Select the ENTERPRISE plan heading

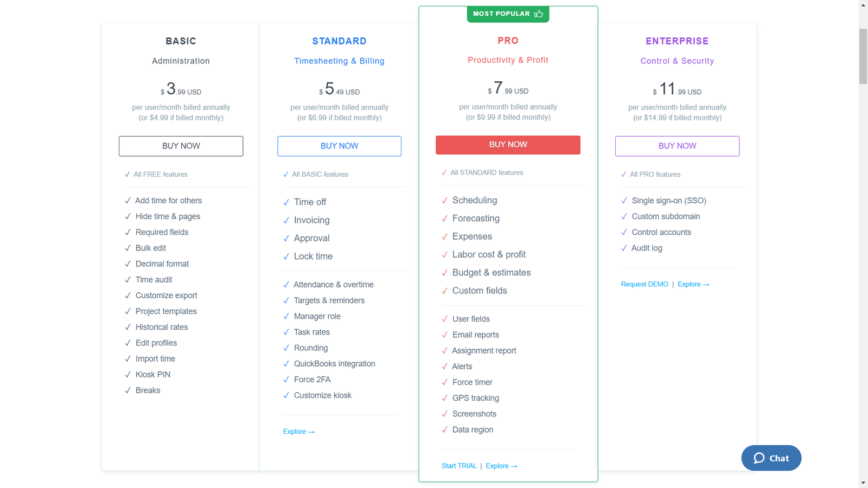click(677, 41)
